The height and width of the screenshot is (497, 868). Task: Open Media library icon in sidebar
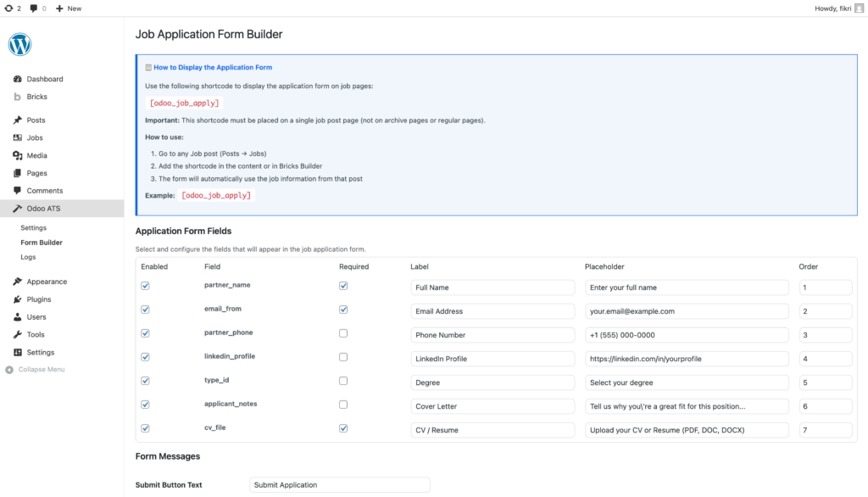tap(18, 155)
